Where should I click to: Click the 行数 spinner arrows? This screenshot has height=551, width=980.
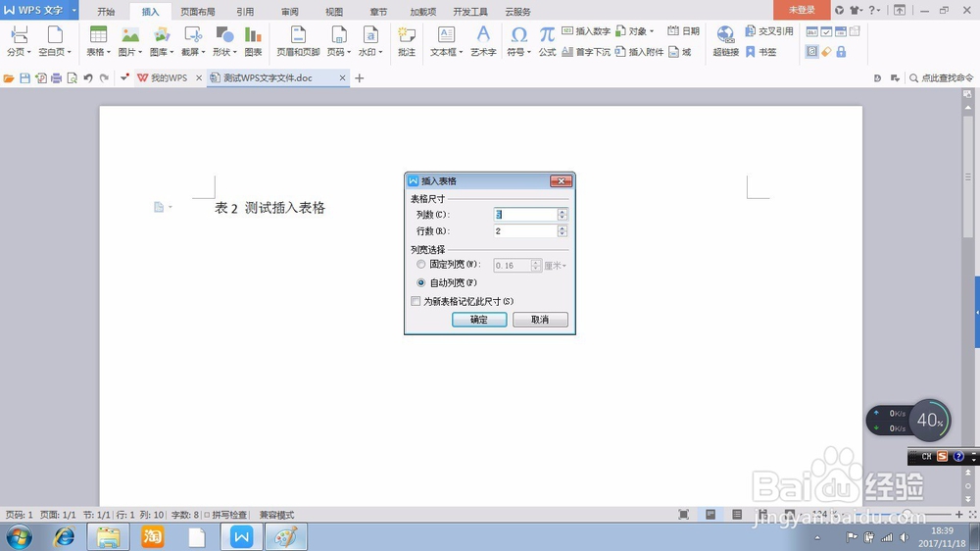pyautogui.click(x=563, y=231)
